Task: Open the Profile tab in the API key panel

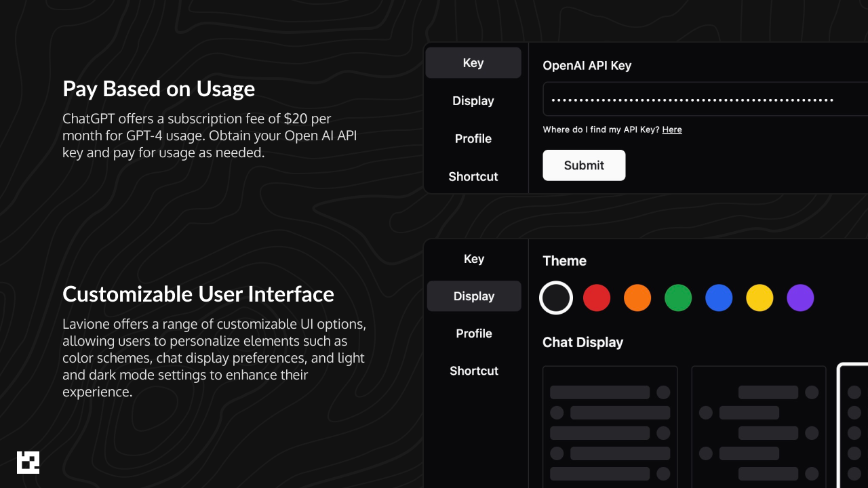Action: 473,139
